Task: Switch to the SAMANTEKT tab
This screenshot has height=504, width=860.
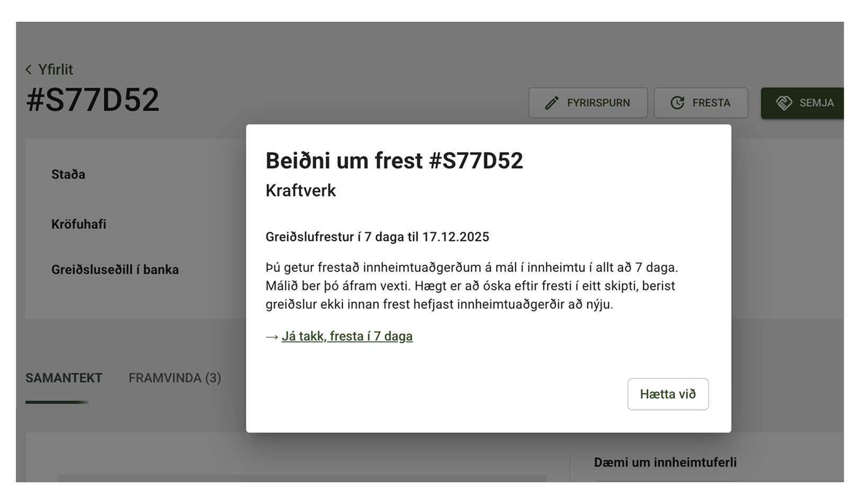Action: click(64, 378)
